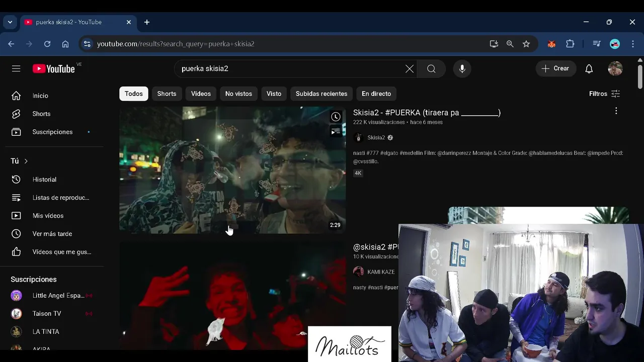This screenshot has width=644, height=362.
Task: Click the browser zoom magnifier icon
Action: click(x=510, y=44)
